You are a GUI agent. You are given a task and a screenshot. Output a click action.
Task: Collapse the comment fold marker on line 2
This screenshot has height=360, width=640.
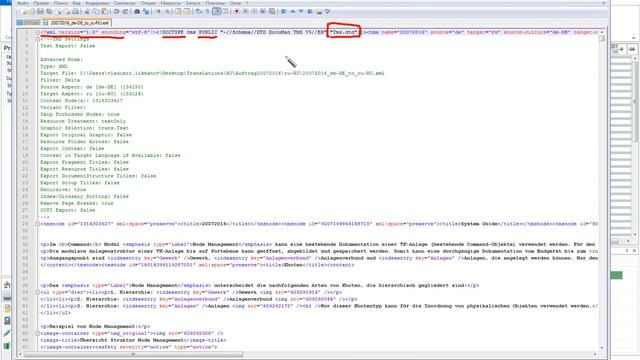[37, 39]
